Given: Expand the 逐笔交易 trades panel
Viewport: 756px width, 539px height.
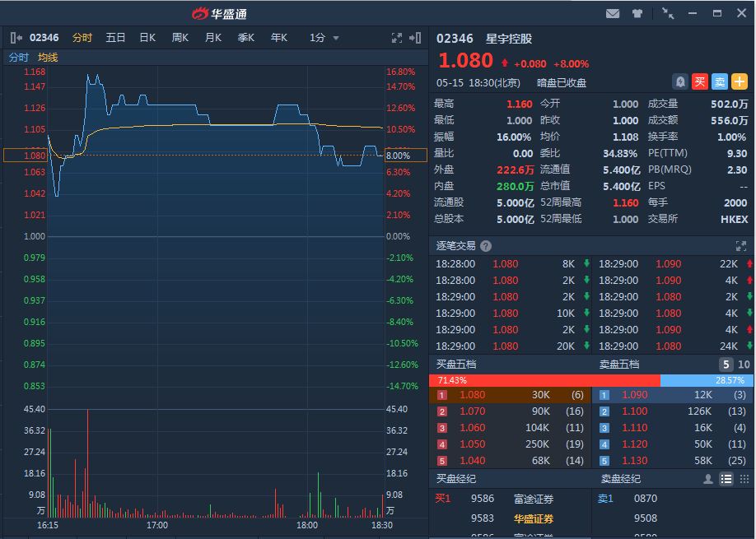Looking at the screenshot, I should (x=741, y=246).
